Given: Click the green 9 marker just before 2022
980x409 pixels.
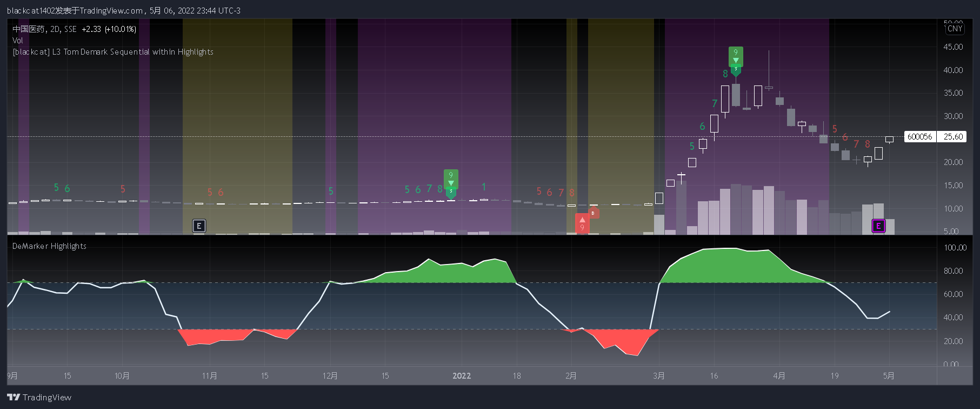Looking at the screenshot, I should pos(451,180).
